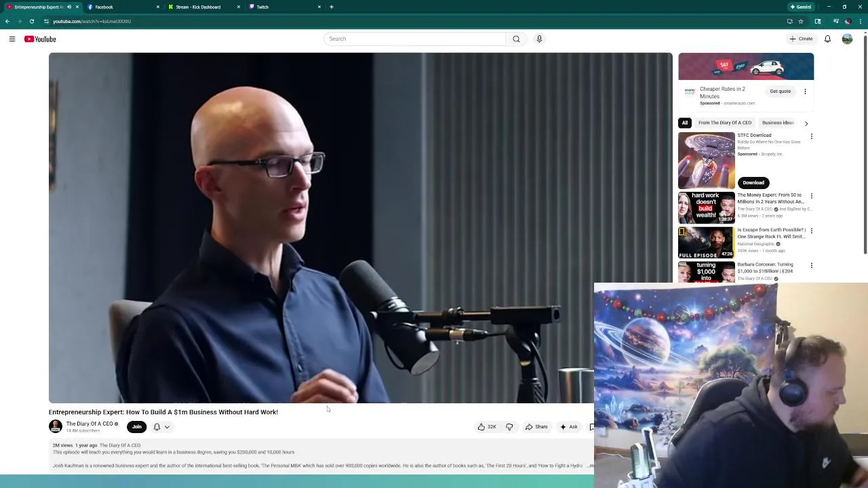Go forward with browser forward arrow
The height and width of the screenshot is (488, 868).
pos(19,21)
